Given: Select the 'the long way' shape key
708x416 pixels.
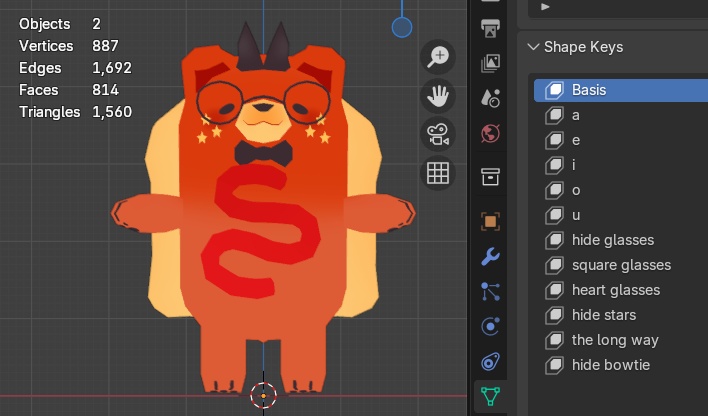Looking at the screenshot, I should (621, 340).
